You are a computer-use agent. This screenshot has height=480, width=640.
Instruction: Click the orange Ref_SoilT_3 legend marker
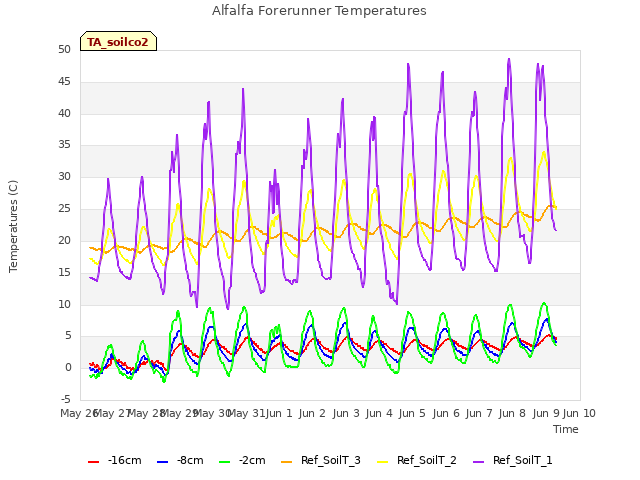pyautogui.click(x=287, y=462)
